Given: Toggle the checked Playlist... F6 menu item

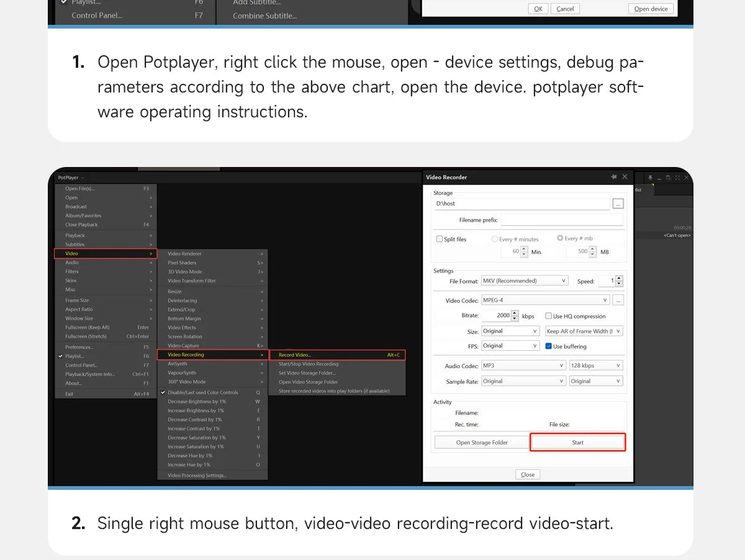Looking at the screenshot, I should pyautogui.click(x=106, y=356).
